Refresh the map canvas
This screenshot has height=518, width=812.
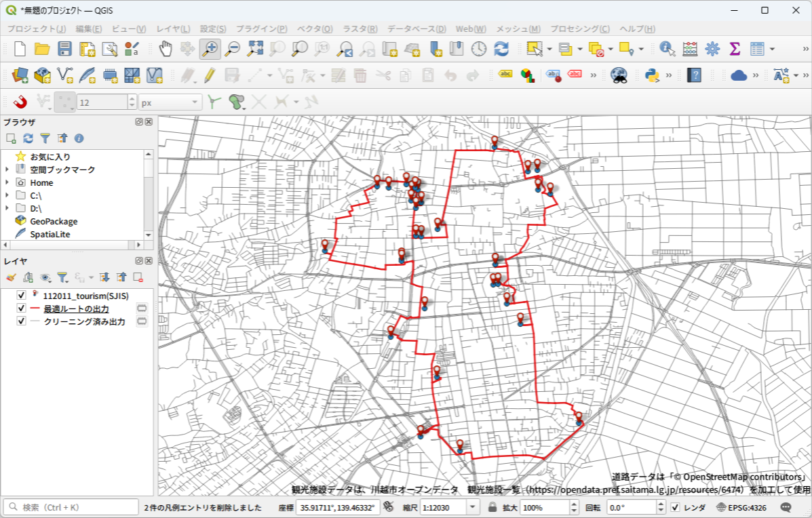[501, 49]
